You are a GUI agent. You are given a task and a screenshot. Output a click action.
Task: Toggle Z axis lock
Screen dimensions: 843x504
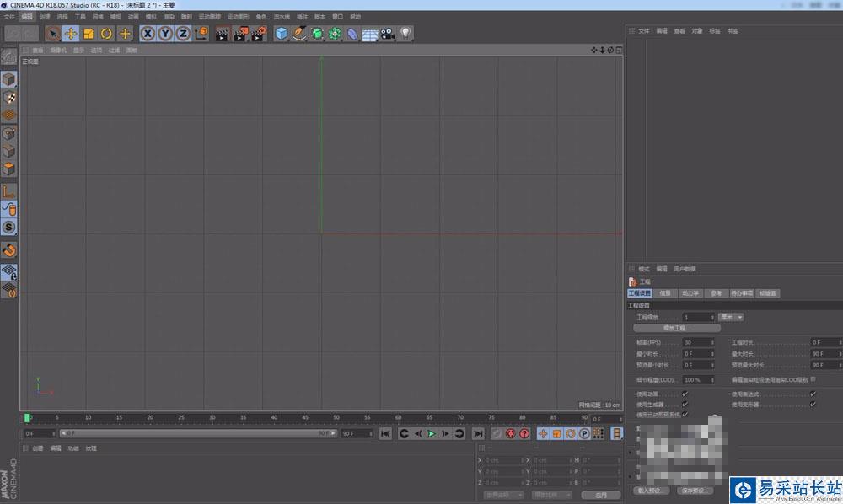183,34
